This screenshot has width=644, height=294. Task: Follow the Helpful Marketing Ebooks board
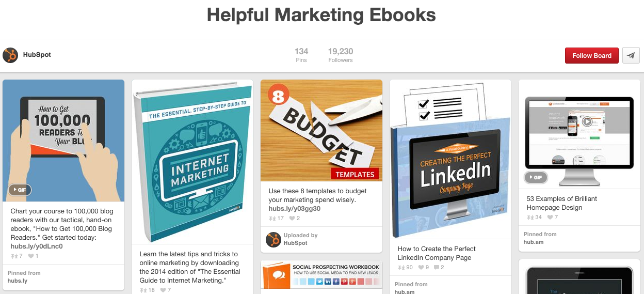pyautogui.click(x=592, y=55)
